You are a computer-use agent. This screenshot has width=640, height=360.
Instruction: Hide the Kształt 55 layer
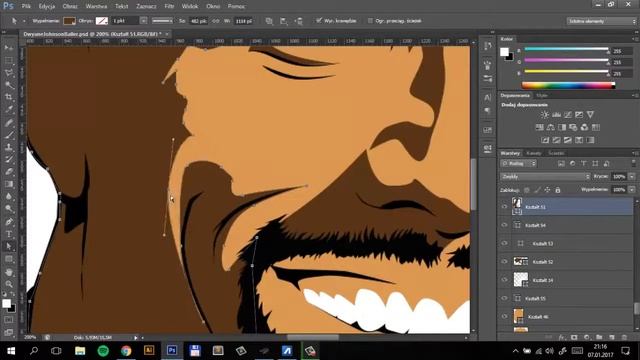point(504,298)
